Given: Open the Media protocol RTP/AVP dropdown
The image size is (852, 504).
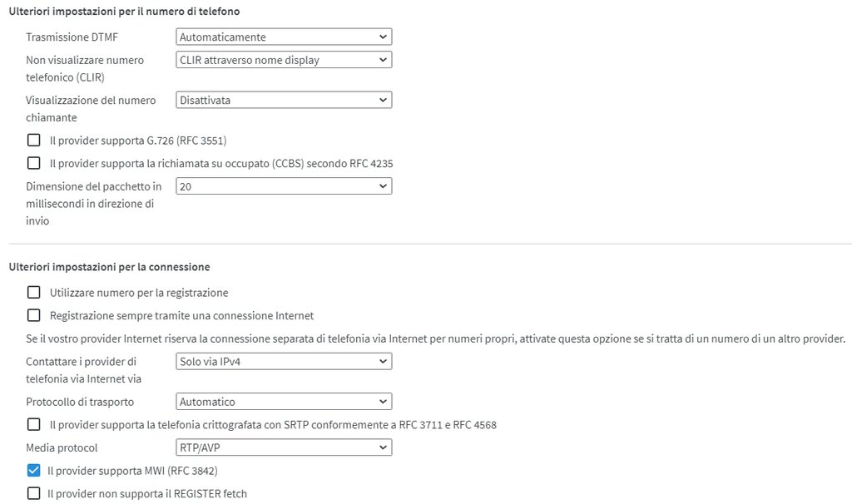Looking at the screenshot, I should click(x=284, y=447).
